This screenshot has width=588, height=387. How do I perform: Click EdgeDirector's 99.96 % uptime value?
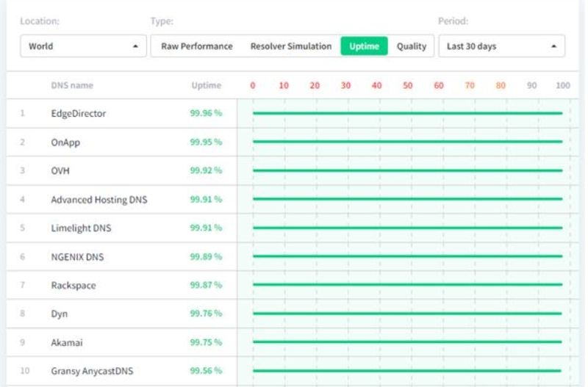click(x=206, y=113)
